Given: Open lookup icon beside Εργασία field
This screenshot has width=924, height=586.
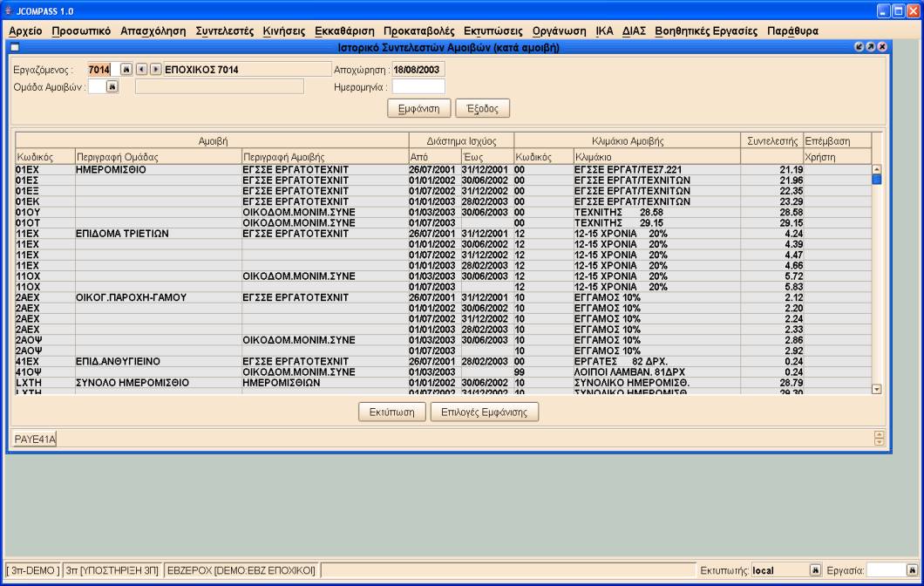Looking at the screenshot, I should click(x=912, y=570).
